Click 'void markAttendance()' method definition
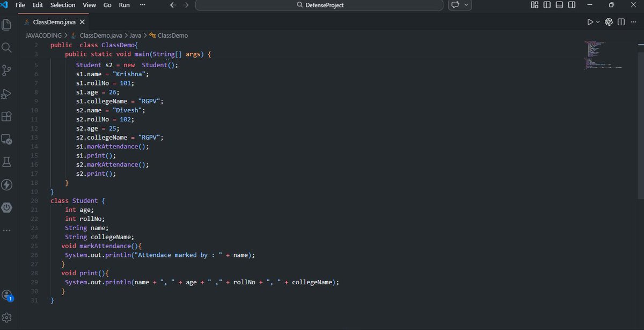 click(100, 246)
